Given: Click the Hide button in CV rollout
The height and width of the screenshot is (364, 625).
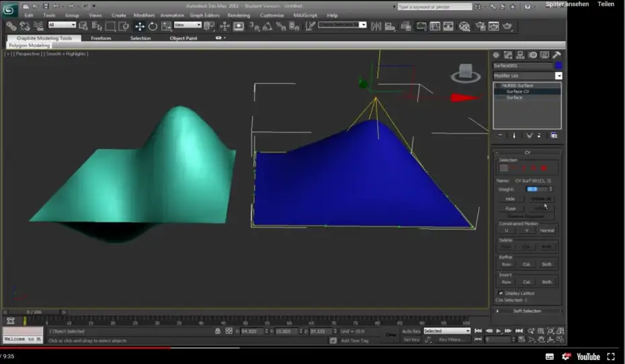Looking at the screenshot, I should (x=510, y=199).
